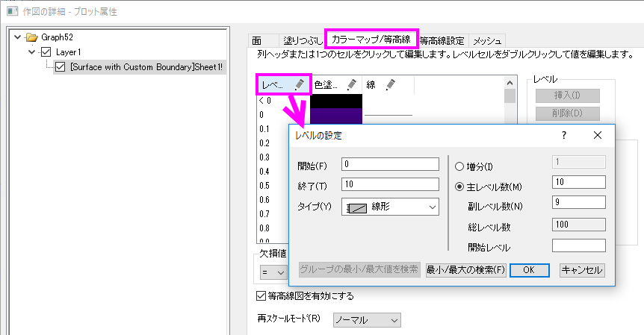Click the pencil icon in the 線 column header

pyautogui.click(x=389, y=85)
